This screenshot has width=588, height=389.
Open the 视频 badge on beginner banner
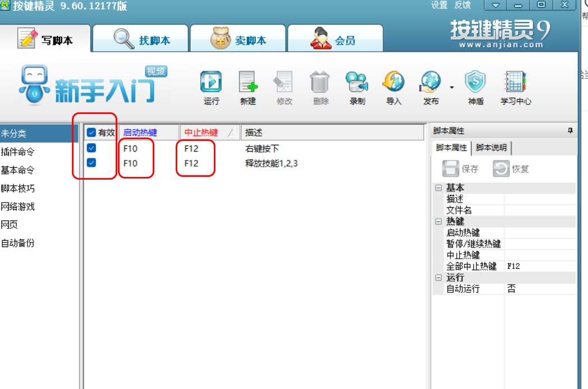tap(156, 71)
